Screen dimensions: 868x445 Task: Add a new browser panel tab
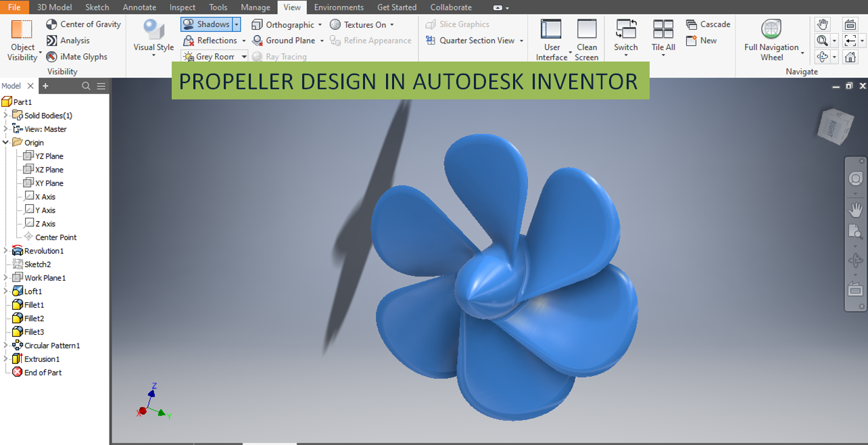(x=45, y=86)
